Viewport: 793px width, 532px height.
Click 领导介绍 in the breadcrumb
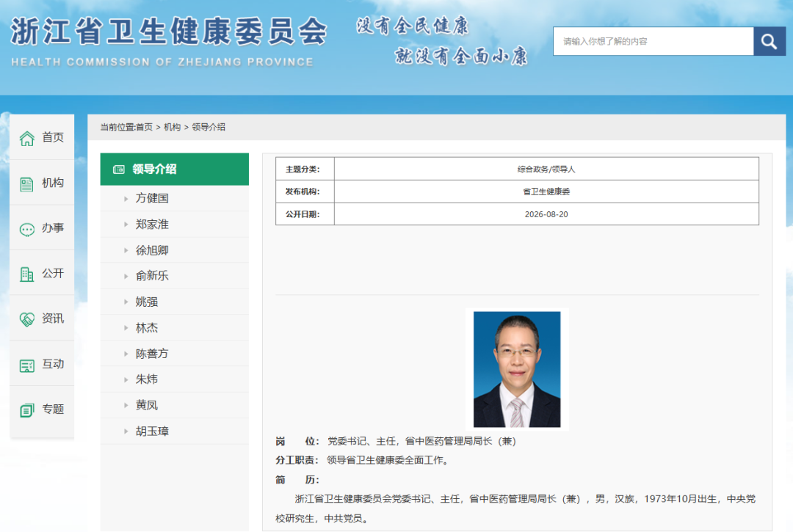pos(209,127)
